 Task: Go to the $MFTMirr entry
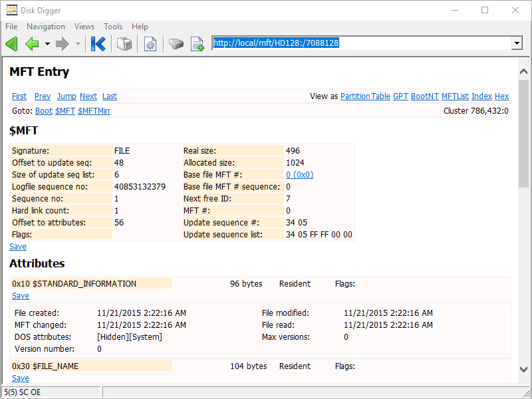point(94,111)
